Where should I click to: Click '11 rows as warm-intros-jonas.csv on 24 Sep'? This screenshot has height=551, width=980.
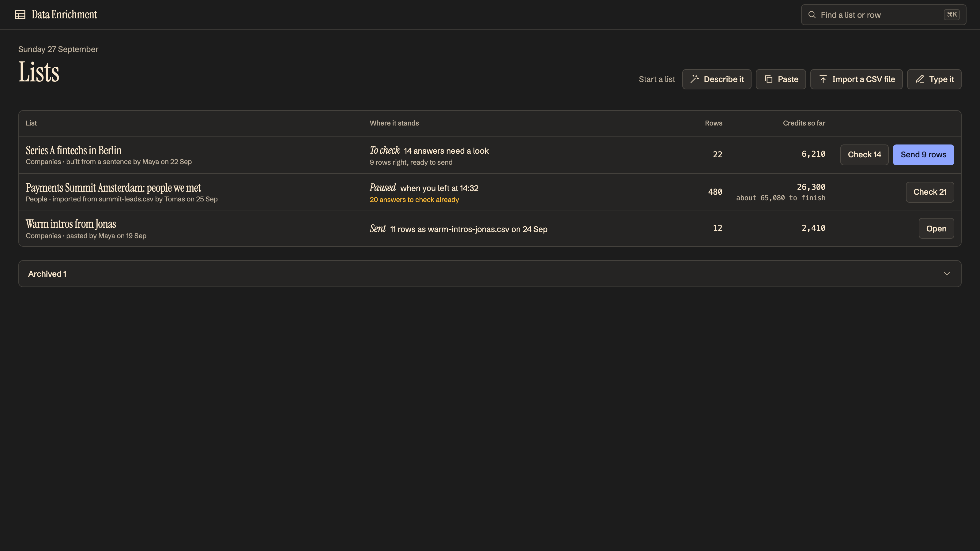coord(469,229)
